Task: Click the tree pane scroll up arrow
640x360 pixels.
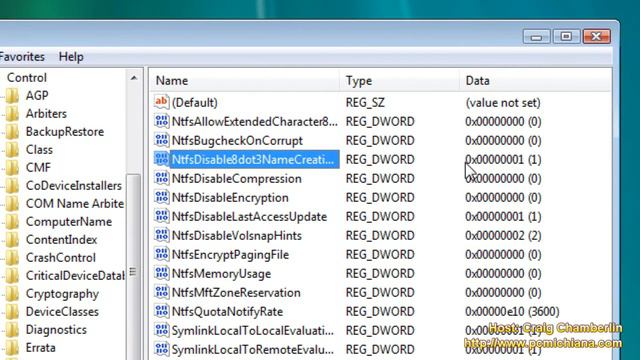Action: pyautogui.click(x=134, y=78)
